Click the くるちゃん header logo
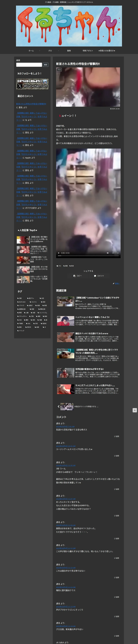 (69, 26)
